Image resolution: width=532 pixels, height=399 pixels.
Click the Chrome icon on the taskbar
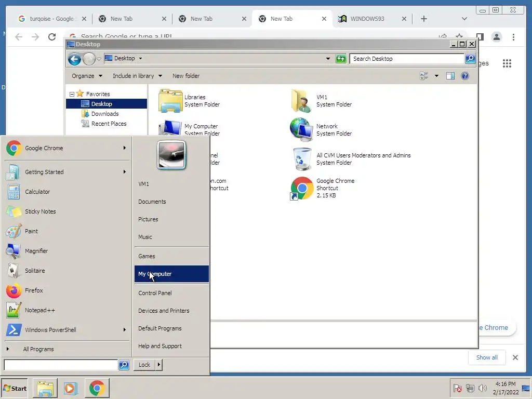point(97,388)
